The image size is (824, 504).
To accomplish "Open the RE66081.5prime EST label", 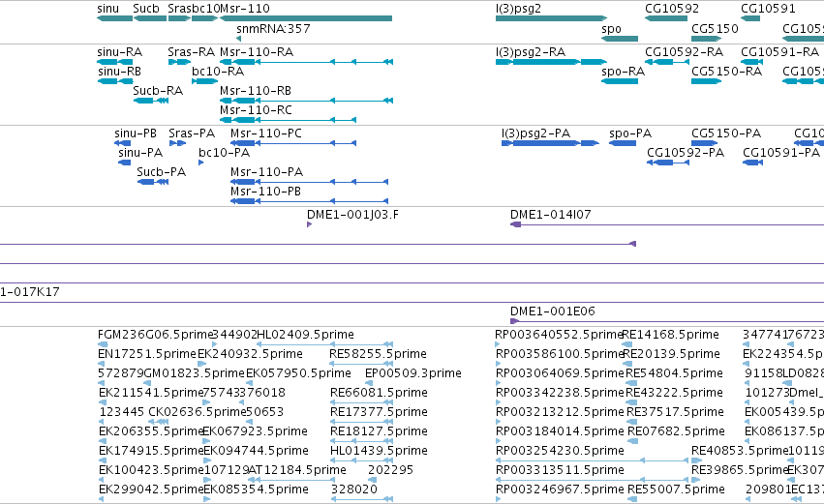I will pos(379,393).
